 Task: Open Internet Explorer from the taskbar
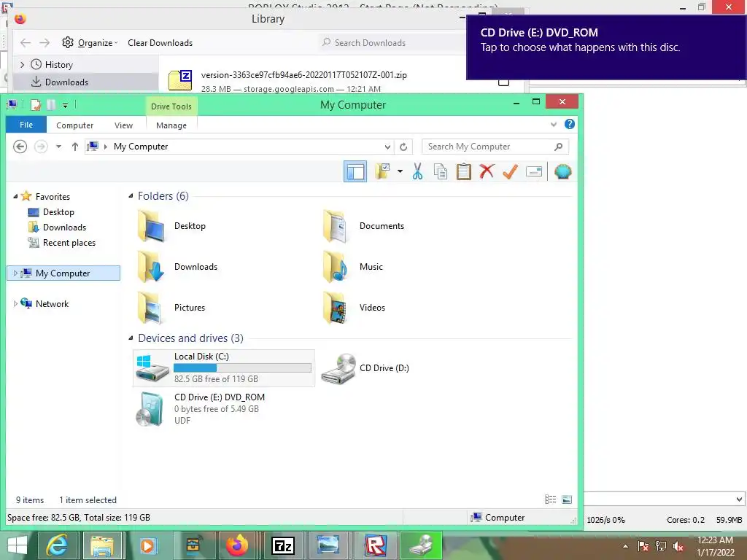(57, 545)
